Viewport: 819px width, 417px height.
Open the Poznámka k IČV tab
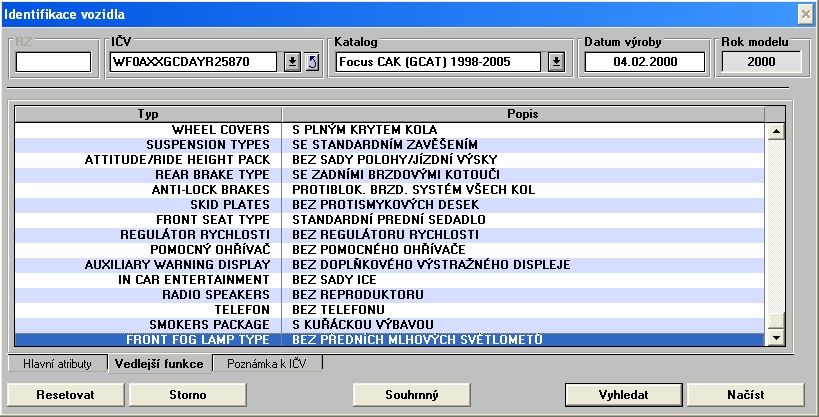pyautogui.click(x=267, y=364)
